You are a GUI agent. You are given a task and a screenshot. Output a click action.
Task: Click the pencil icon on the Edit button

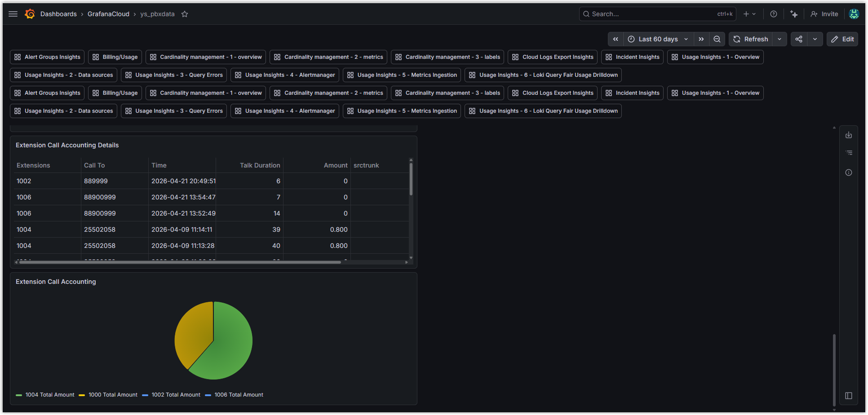(835, 39)
